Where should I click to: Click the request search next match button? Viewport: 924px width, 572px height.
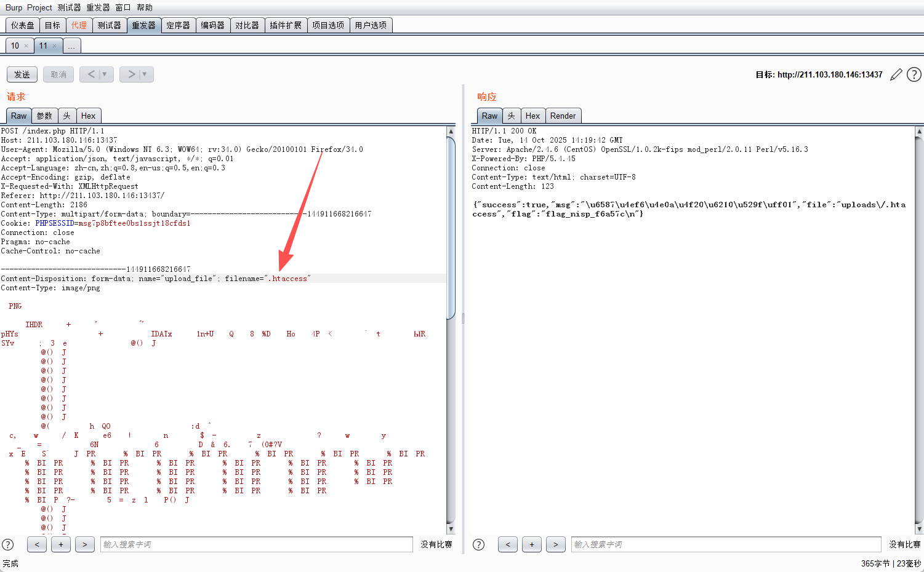[85, 544]
